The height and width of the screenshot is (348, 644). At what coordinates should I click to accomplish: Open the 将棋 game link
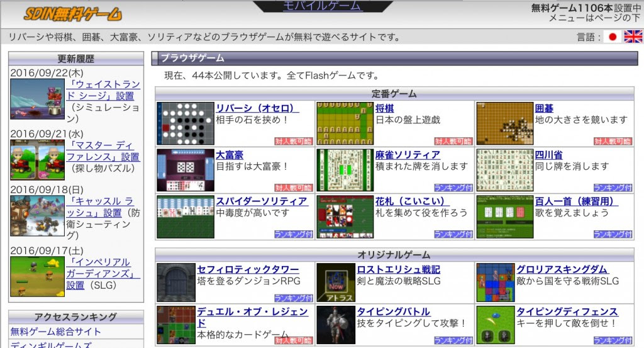point(385,108)
